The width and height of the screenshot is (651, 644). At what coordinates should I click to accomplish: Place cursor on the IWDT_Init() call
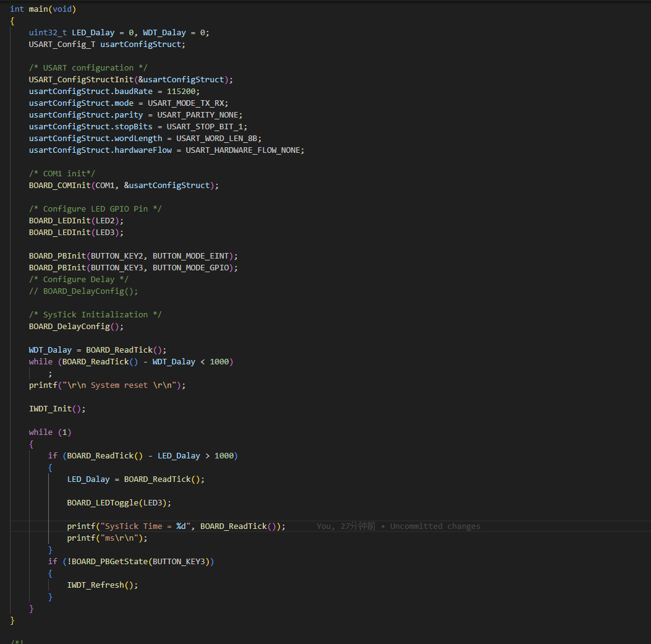coord(52,409)
